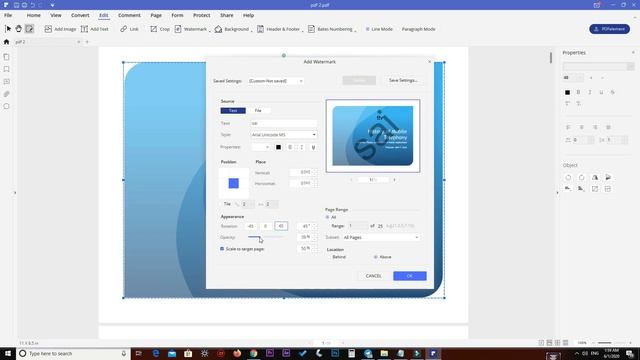The height and width of the screenshot is (360, 640).
Task: Toggle strikethrough in Properties panel
Action: pos(613,92)
